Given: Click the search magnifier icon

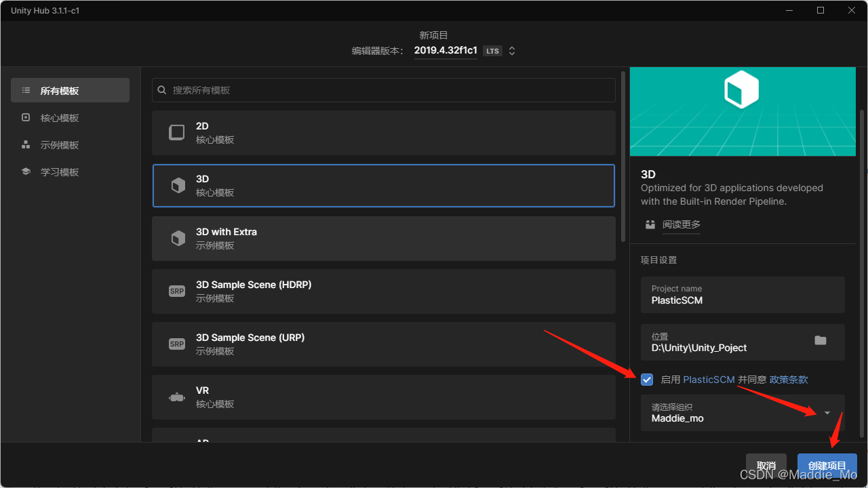Looking at the screenshot, I should [162, 89].
